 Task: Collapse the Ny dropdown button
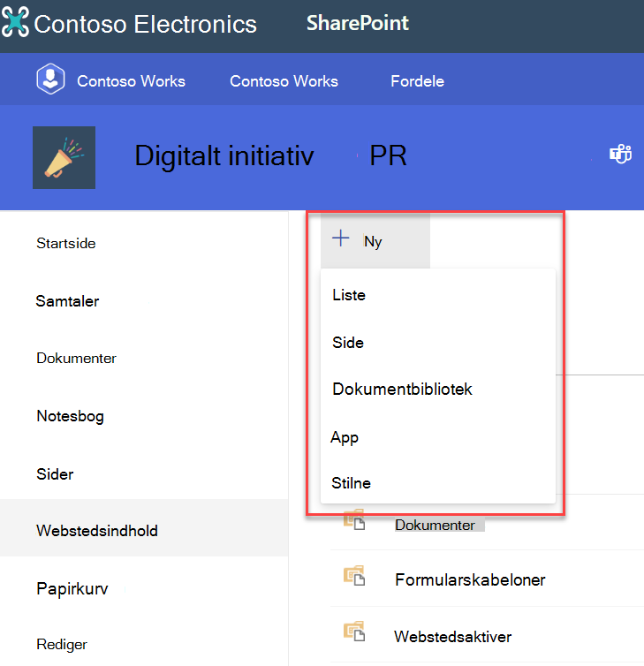[375, 240]
